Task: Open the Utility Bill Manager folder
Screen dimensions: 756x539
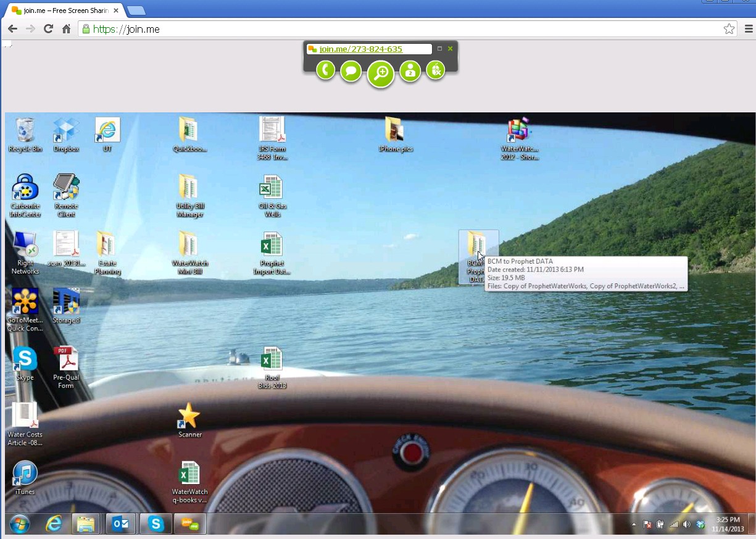Action: click(x=189, y=195)
